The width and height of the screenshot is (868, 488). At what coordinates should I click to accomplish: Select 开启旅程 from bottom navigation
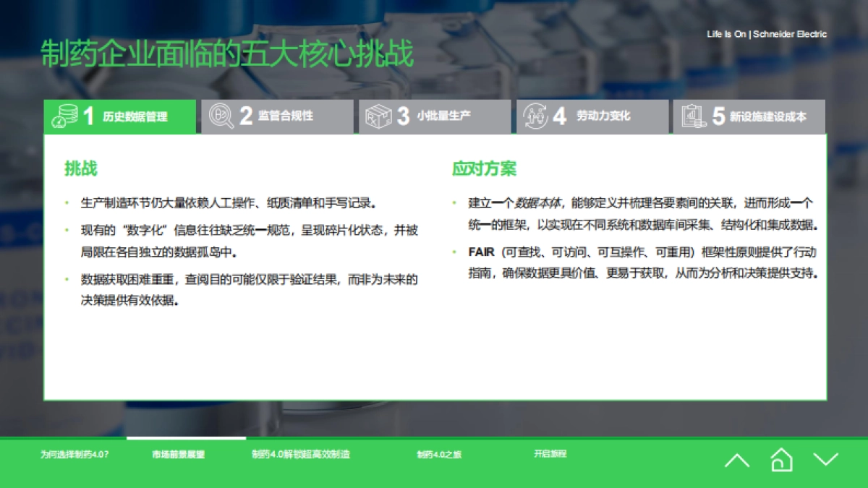[x=551, y=454]
